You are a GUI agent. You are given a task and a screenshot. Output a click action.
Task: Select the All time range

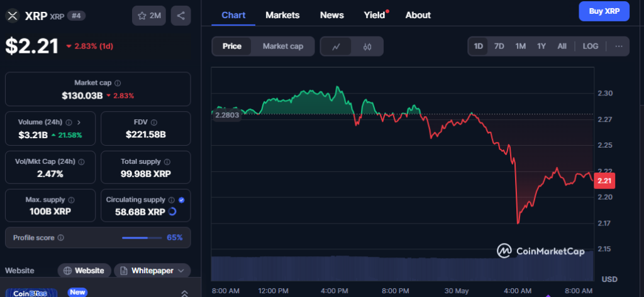[562, 46]
